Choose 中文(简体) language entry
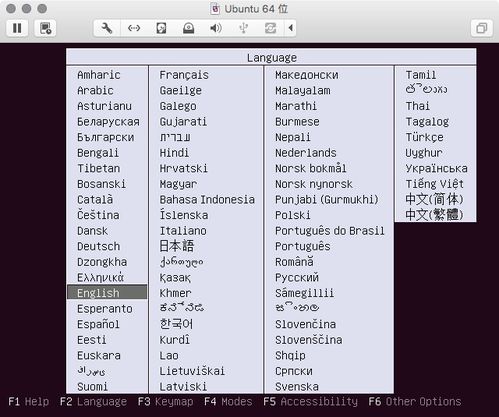499x417 pixels. click(x=434, y=199)
